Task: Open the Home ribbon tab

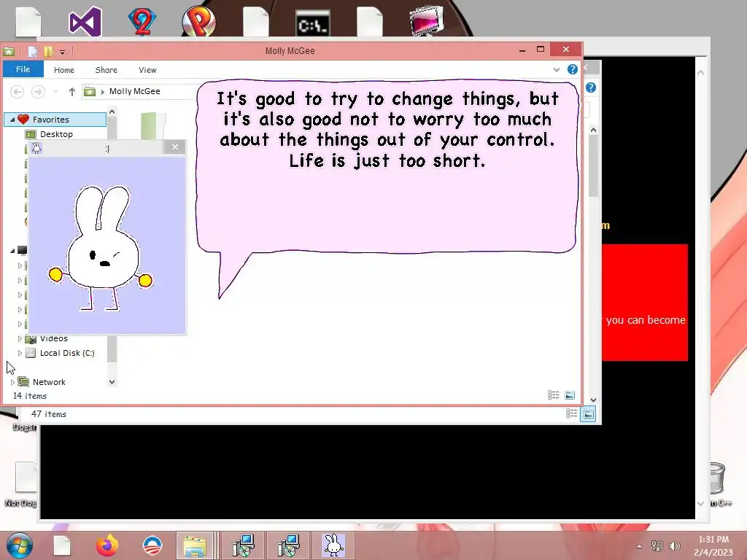Action: (x=64, y=70)
